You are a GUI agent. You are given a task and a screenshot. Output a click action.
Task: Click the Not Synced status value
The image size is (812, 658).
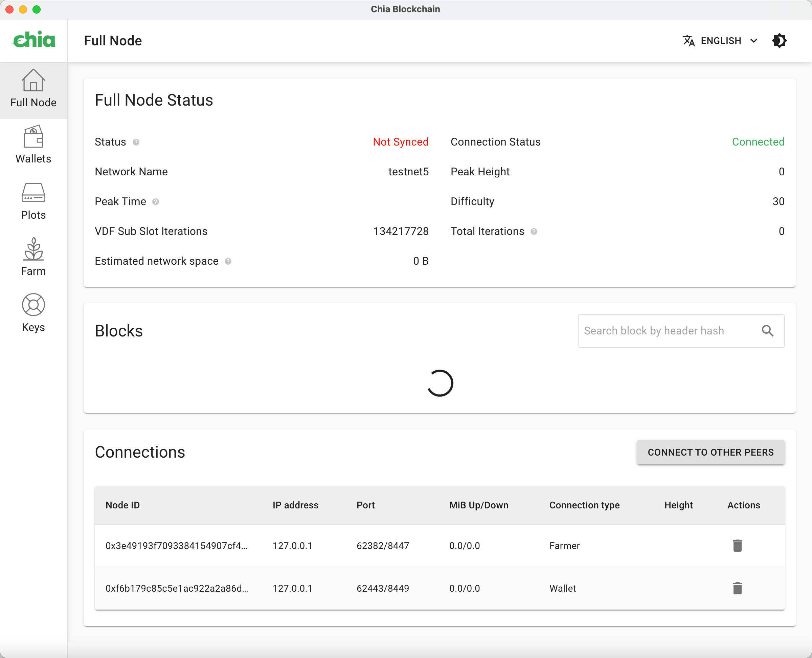click(401, 142)
